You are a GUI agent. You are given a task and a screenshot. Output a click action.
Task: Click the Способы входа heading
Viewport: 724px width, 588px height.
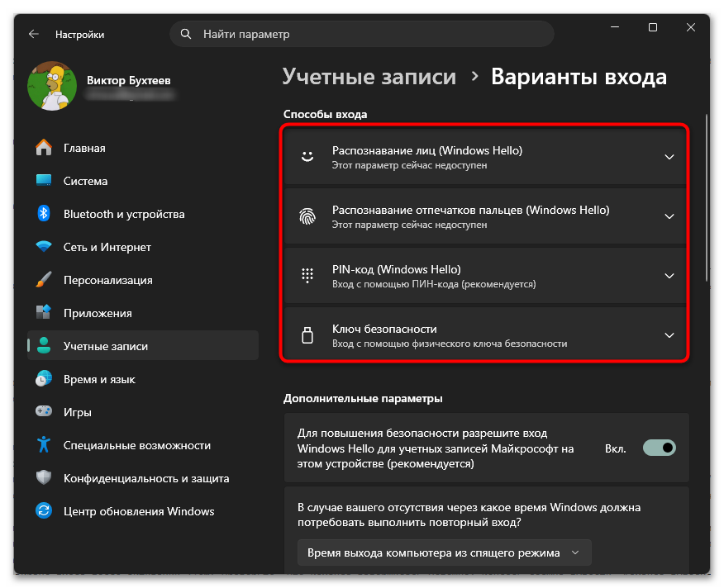click(325, 114)
